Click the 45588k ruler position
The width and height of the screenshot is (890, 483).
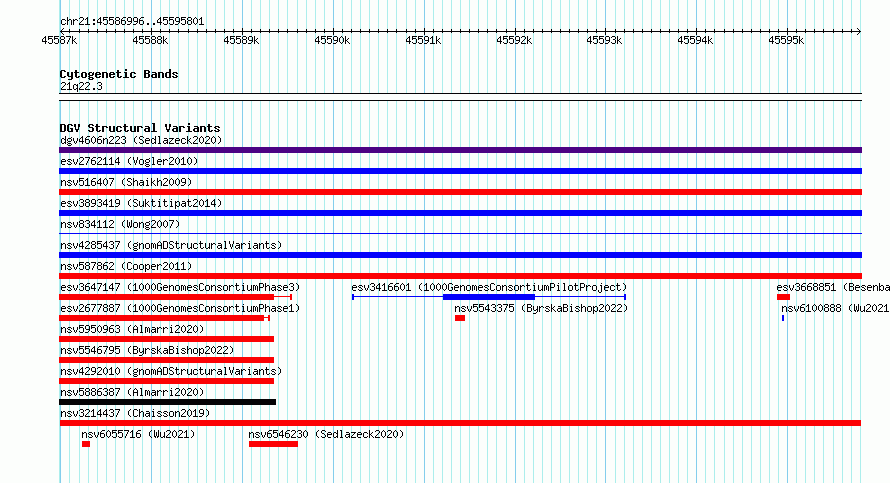(150, 40)
